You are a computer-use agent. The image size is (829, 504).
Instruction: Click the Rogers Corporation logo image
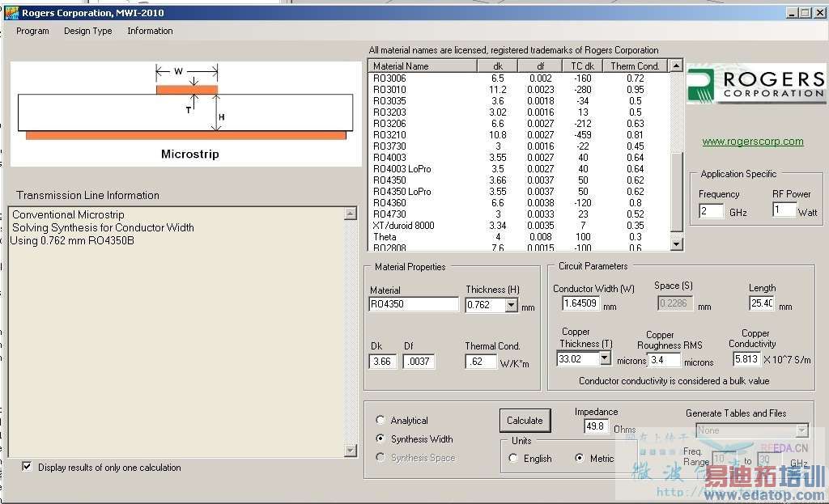tap(756, 84)
